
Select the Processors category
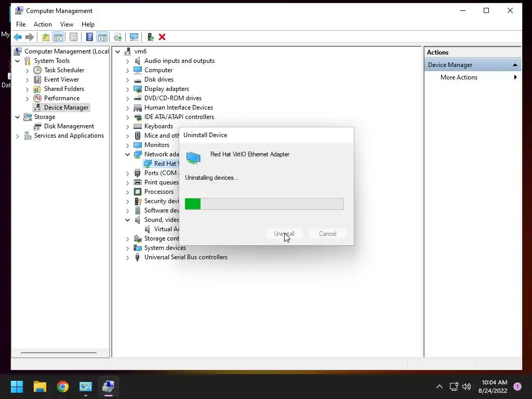coord(159,192)
